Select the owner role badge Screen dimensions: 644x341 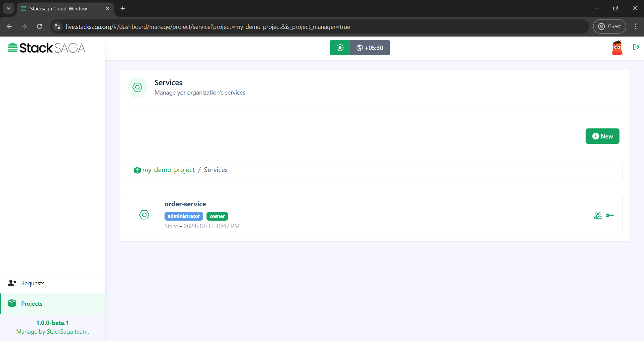click(217, 216)
